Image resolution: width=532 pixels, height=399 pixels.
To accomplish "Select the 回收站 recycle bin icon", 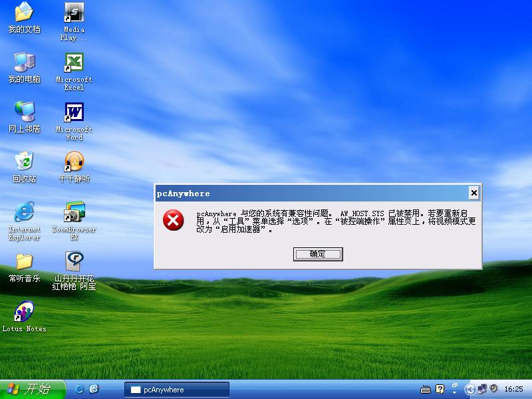I will 24,167.
